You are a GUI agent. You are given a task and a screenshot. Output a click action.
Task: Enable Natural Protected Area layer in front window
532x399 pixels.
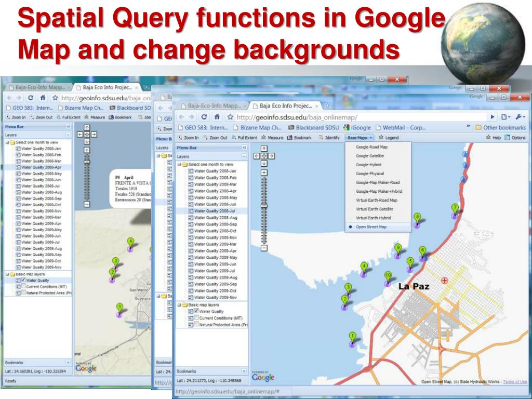[x=196, y=324]
